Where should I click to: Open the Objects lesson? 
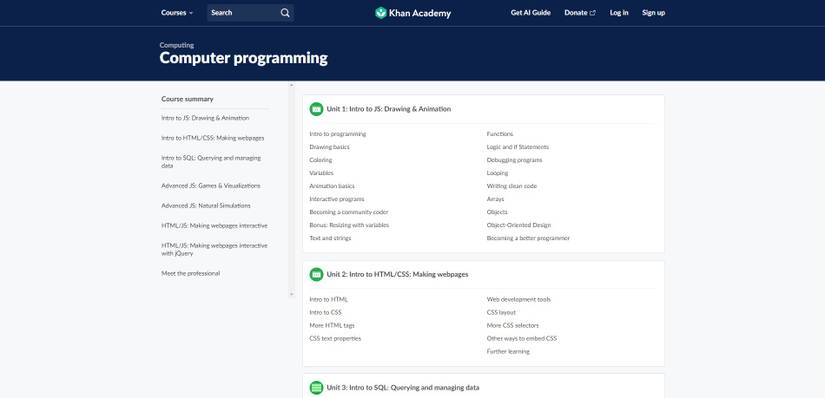tap(497, 212)
